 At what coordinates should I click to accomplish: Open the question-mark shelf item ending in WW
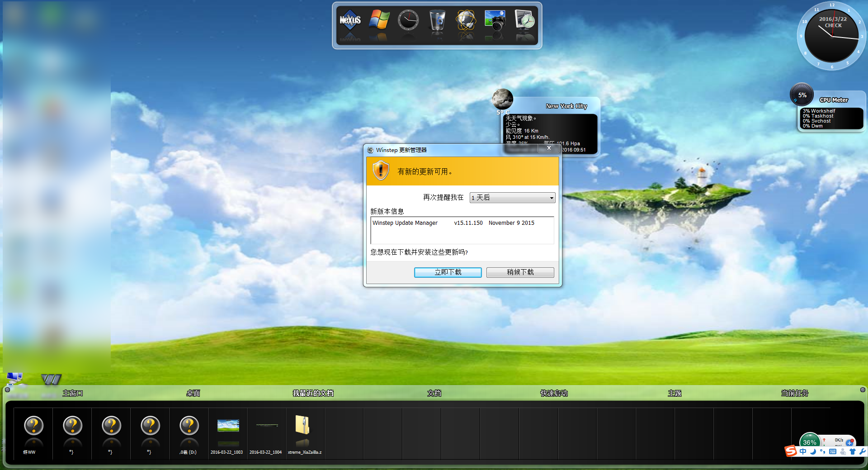pos(33,433)
